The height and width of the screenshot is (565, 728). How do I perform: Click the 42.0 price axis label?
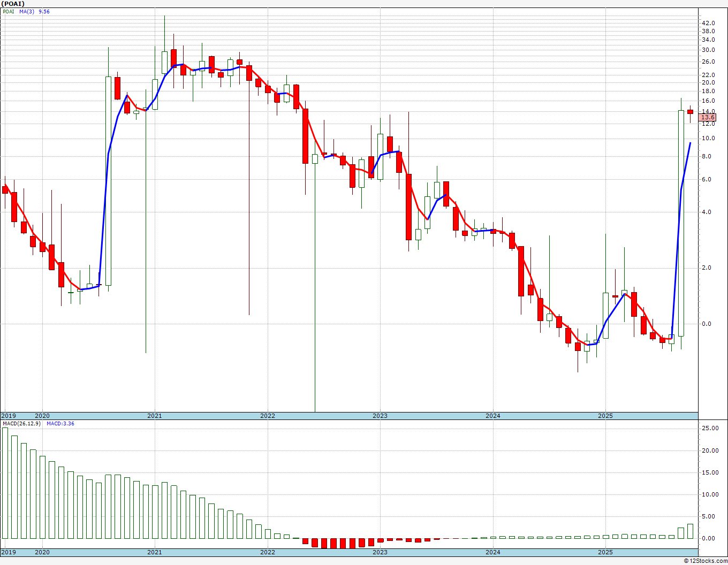(x=708, y=23)
